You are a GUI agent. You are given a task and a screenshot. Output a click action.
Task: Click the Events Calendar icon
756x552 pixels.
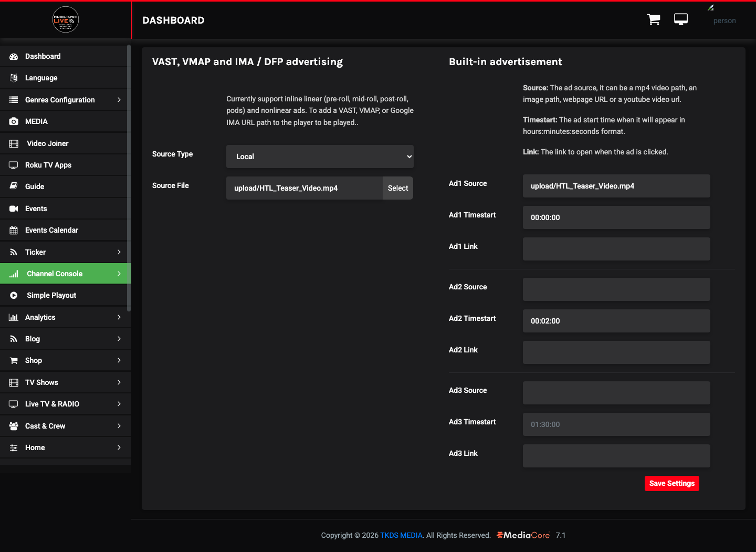coord(14,230)
